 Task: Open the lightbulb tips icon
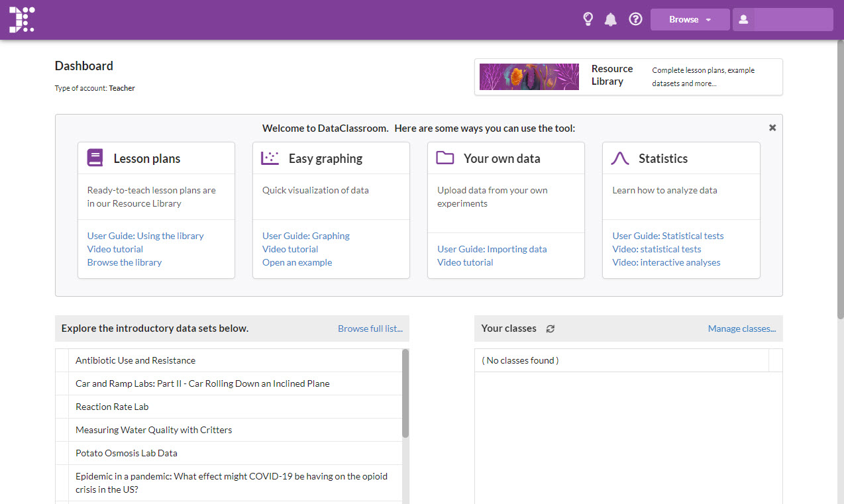(588, 19)
